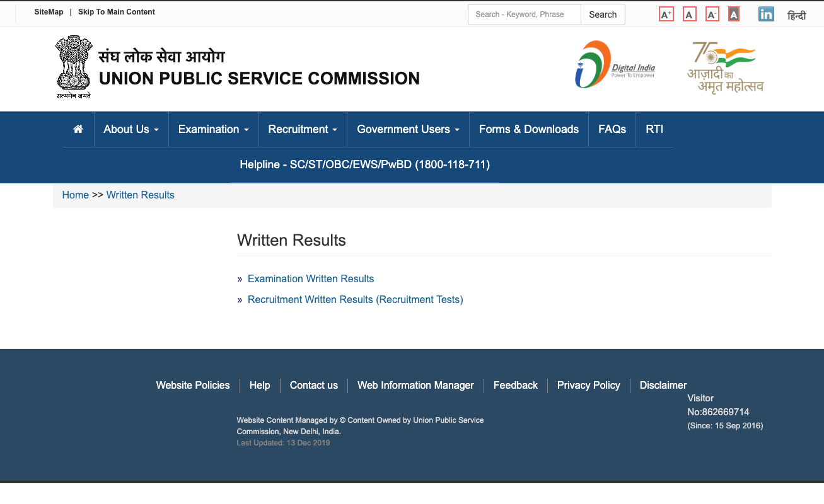Select the (Since: 15 Sep 2016) text
Image resolution: width=824 pixels, height=504 pixels.
725,426
